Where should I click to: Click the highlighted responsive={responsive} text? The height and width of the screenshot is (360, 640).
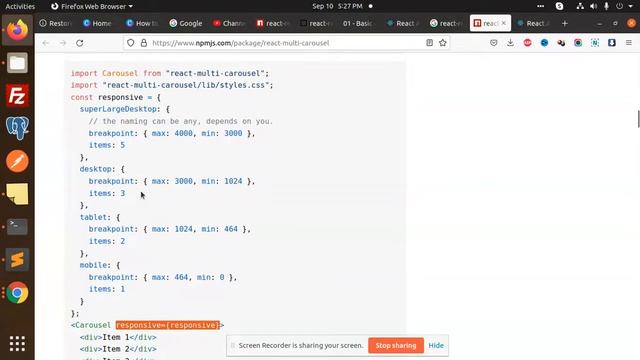click(168, 325)
